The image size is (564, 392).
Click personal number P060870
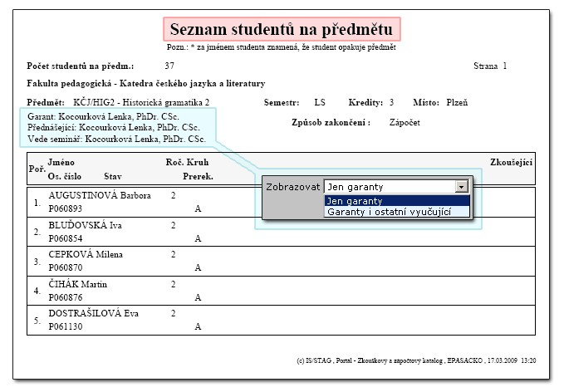click(66, 267)
